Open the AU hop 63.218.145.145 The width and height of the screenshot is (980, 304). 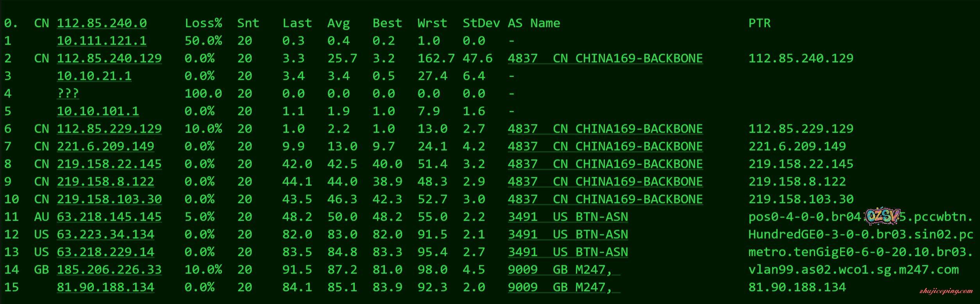109,217
